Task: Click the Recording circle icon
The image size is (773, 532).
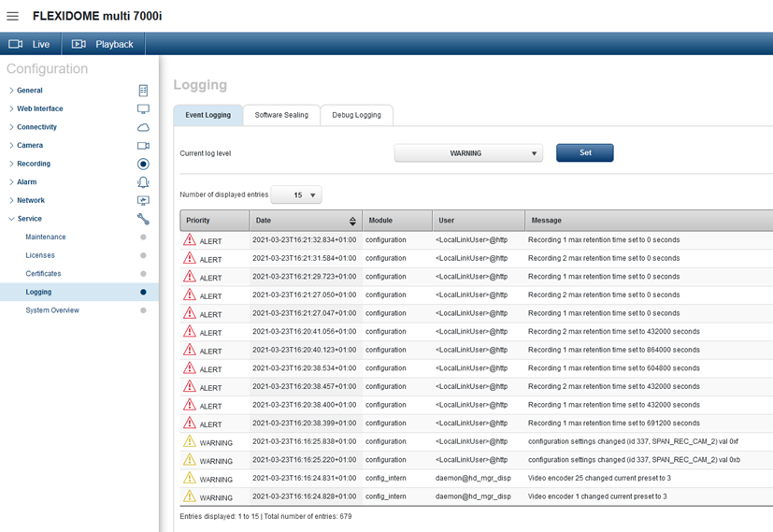Action: (143, 164)
